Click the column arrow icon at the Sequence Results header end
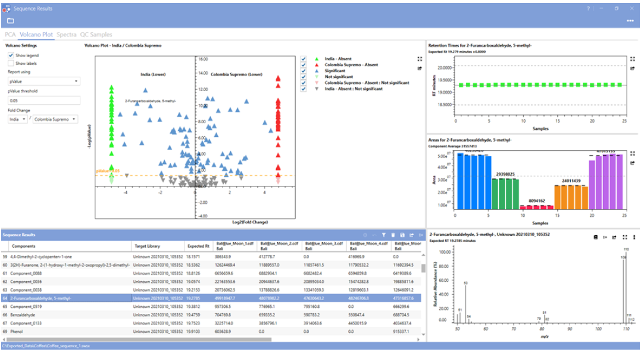This screenshot has width=644, height=352. pos(421,235)
